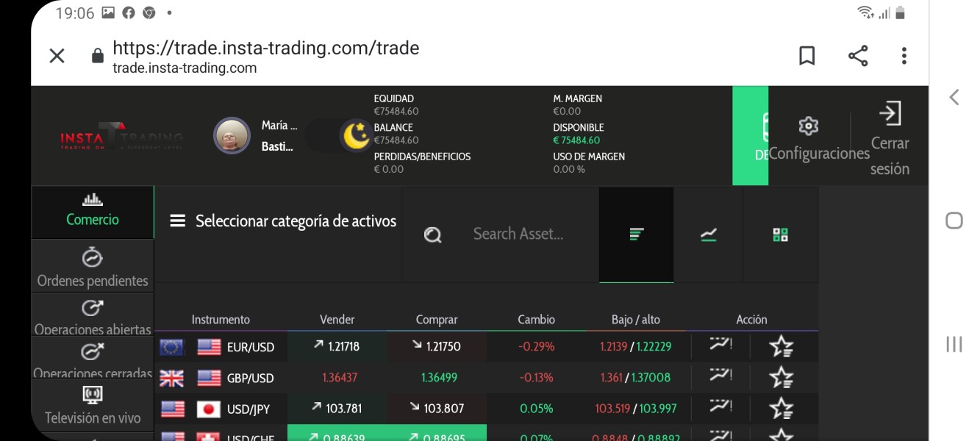Click the Cerrar sesión logout icon
The image size is (980, 441).
tap(890, 113)
